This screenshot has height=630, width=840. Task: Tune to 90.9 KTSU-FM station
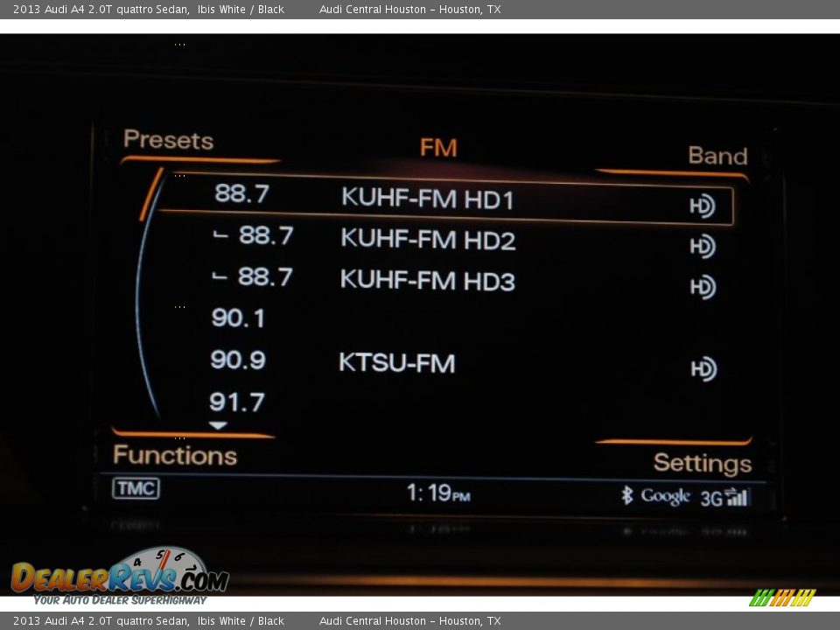click(x=395, y=362)
